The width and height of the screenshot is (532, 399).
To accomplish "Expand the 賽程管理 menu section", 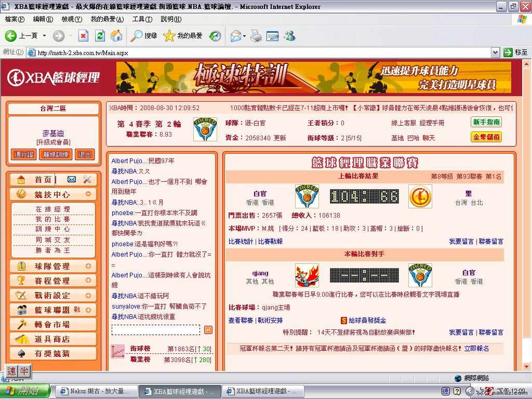I will [88, 281].
